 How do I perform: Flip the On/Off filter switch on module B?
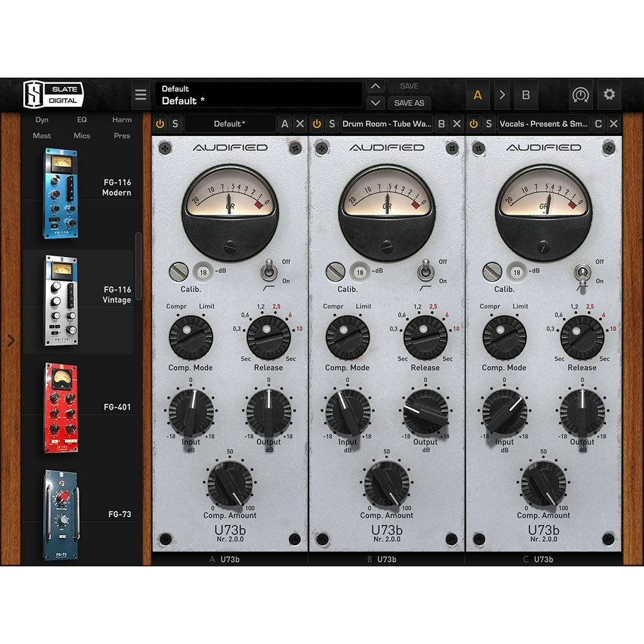coord(426,271)
